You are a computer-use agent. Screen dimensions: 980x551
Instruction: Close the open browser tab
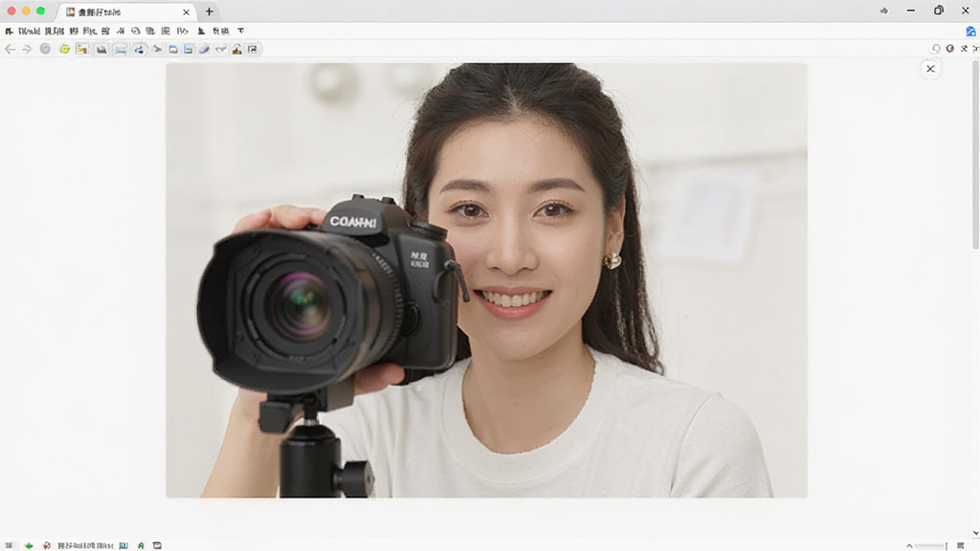tap(187, 11)
